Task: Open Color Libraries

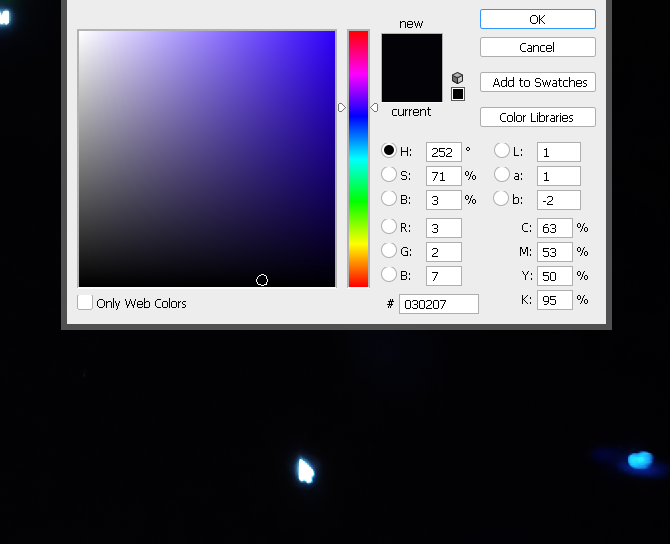Action: click(538, 117)
